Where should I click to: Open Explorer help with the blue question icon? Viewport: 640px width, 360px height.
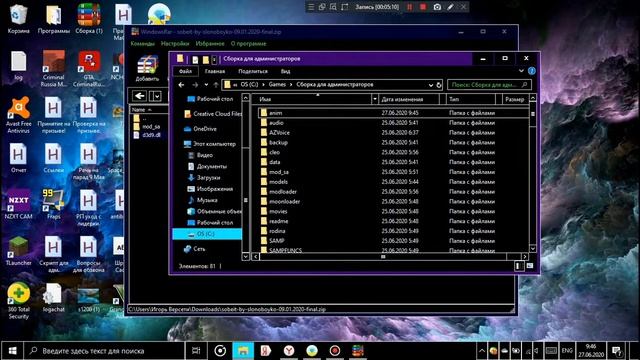coord(531,71)
